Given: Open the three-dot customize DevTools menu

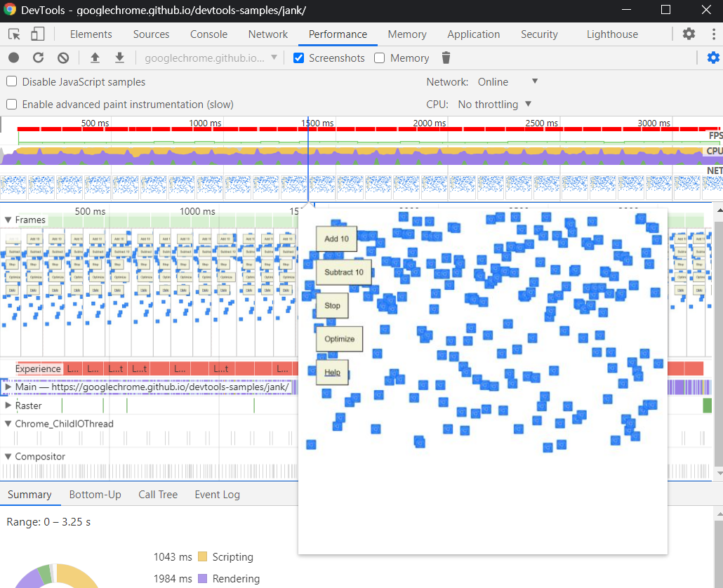Looking at the screenshot, I should [x=714, y=34].
